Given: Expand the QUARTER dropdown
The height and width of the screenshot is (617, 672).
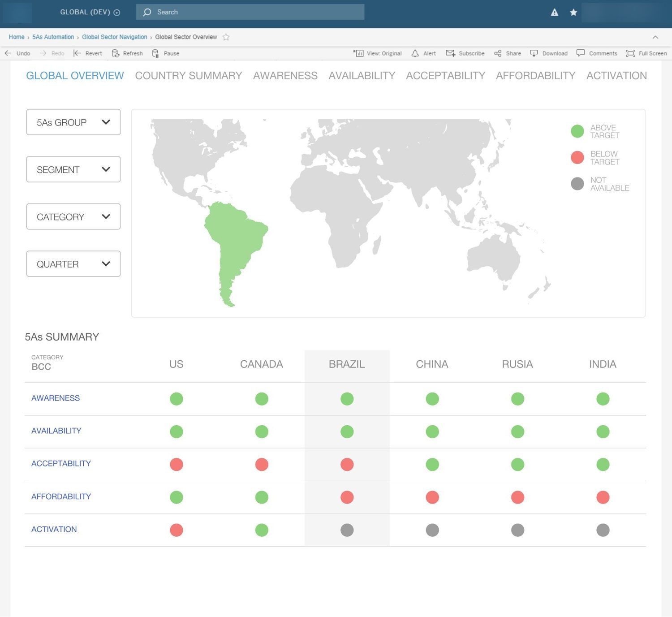Looking at the screenshot, I should click(x=73, y=264).
